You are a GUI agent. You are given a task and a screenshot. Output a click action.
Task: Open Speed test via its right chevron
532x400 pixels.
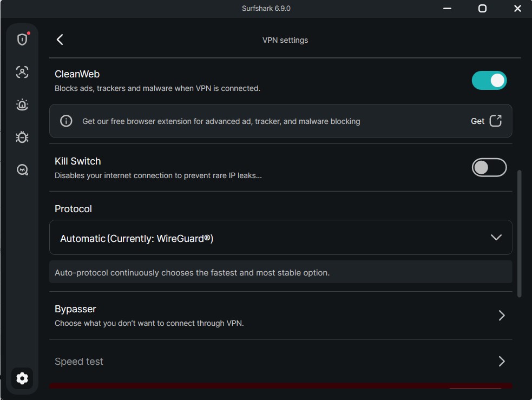pyautogui.click(x=502, y=362)
